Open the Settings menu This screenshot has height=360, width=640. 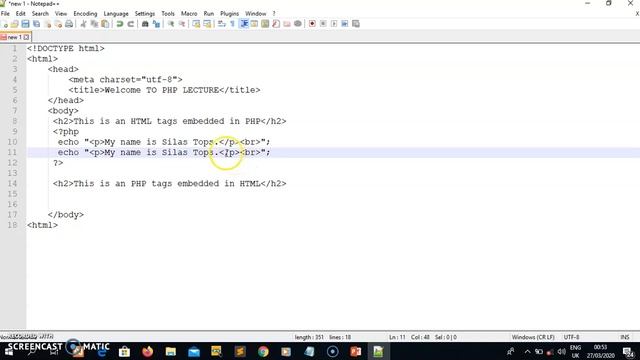145,13
